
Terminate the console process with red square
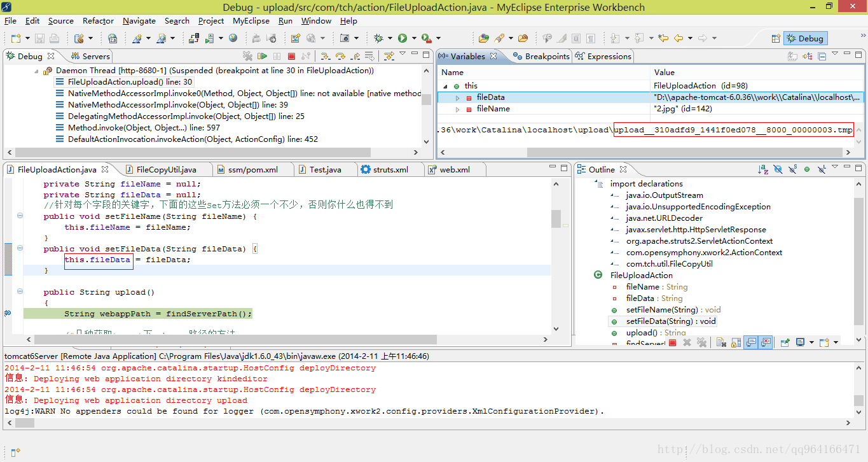(672, 342)
